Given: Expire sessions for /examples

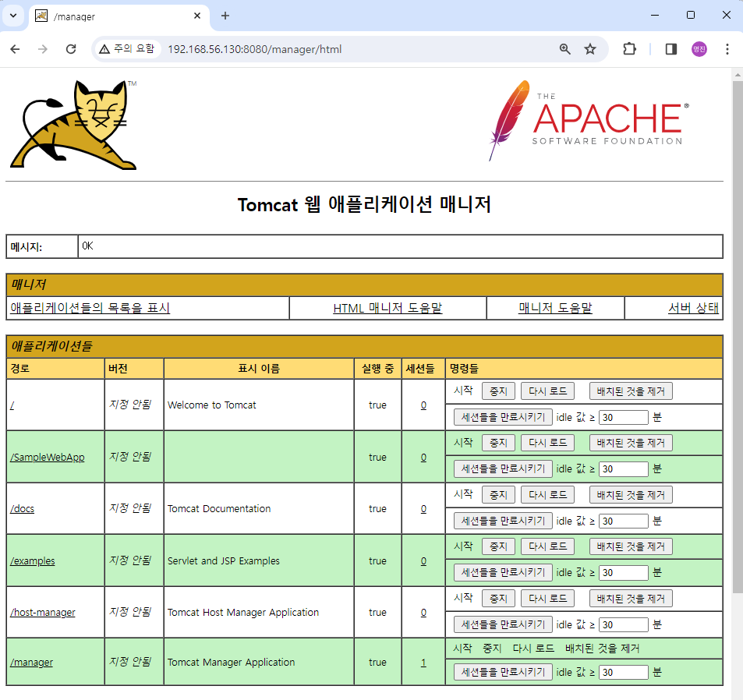Looking at the screenshot, I should click(x=503, y=573).
